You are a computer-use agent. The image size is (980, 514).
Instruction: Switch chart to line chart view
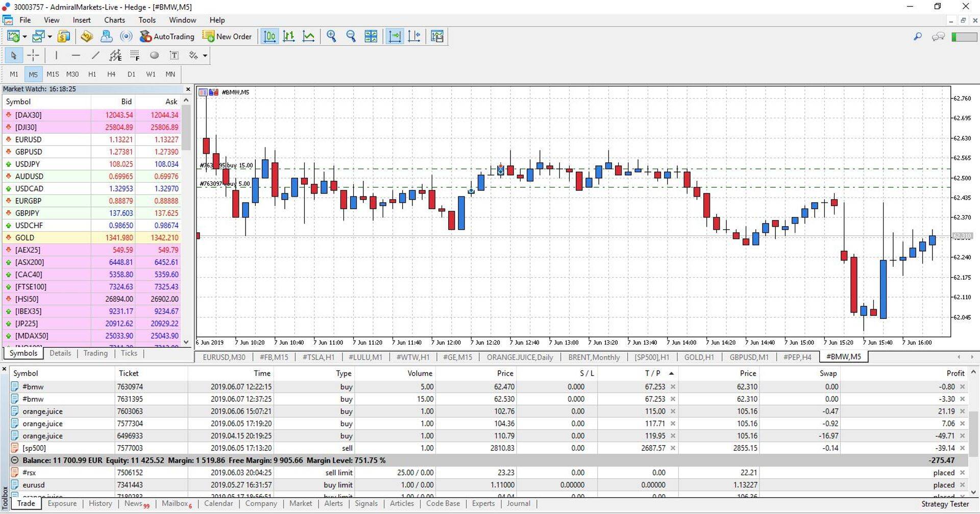308,36
